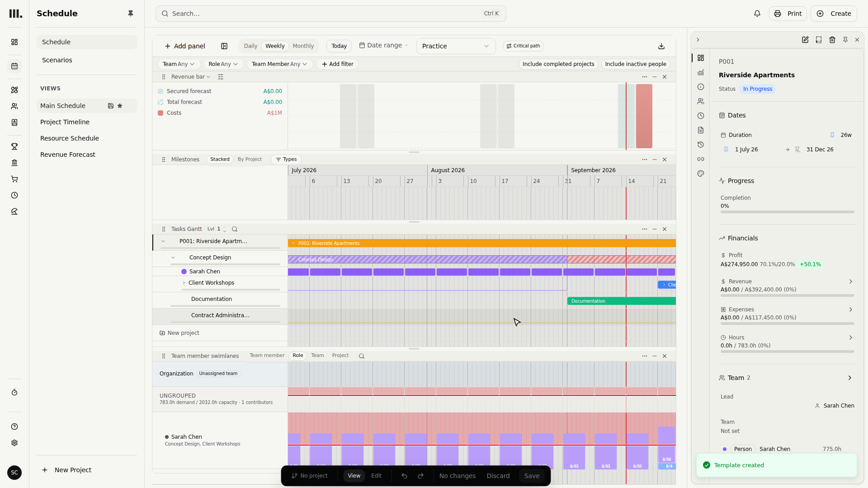Switch swimlanes to Team member grouping
The width and height of the screenshot is (868, 488).
pyautogui.click(x=267, y=356)
